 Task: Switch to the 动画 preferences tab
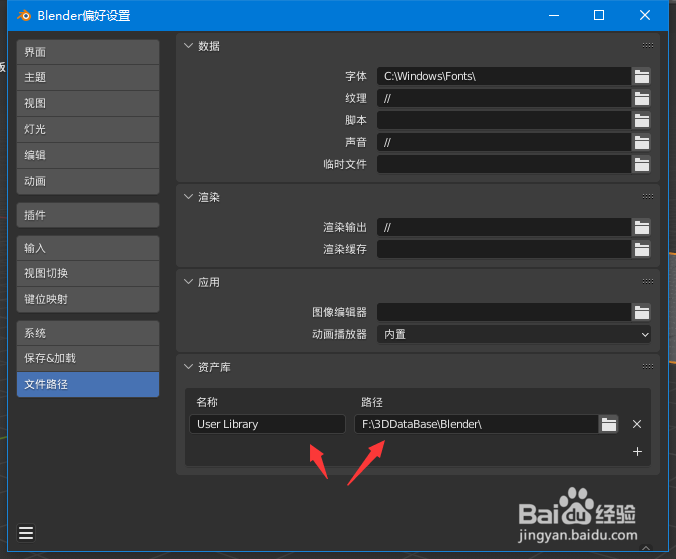click(x=88, y=181)
